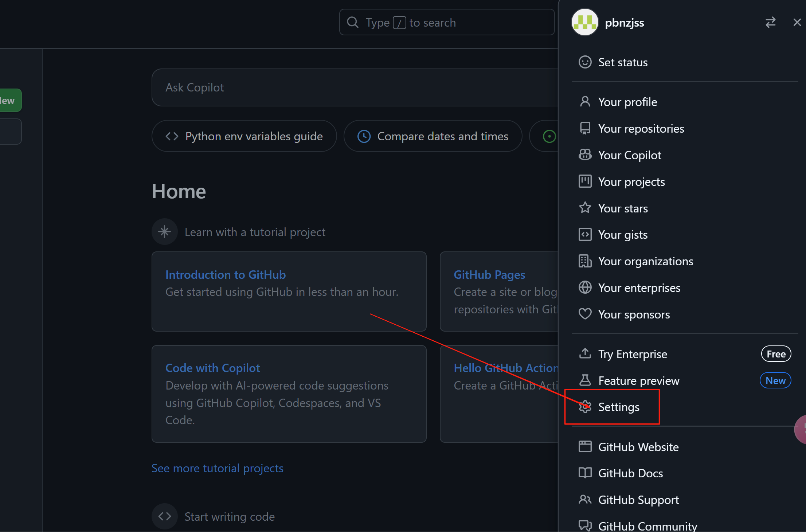Select the smiley icon next to Set status
806x532 pixels.
click(x=585, y=62)
